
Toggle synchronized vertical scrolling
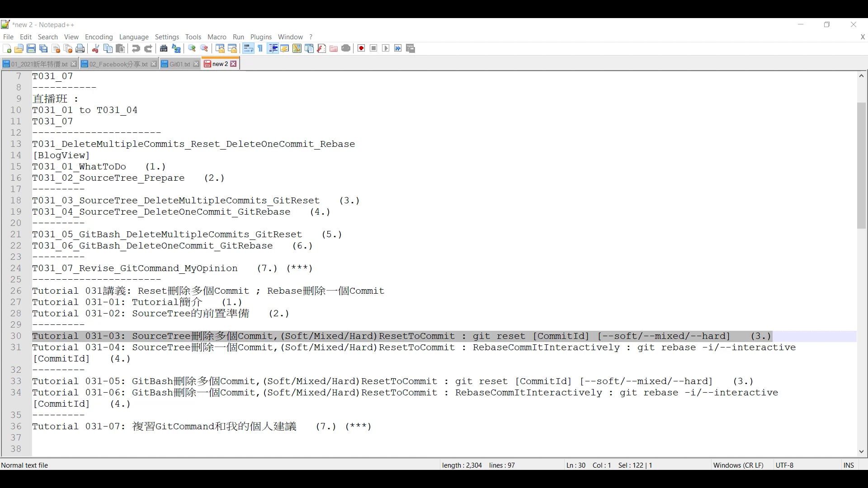click(x=219, y=48)
